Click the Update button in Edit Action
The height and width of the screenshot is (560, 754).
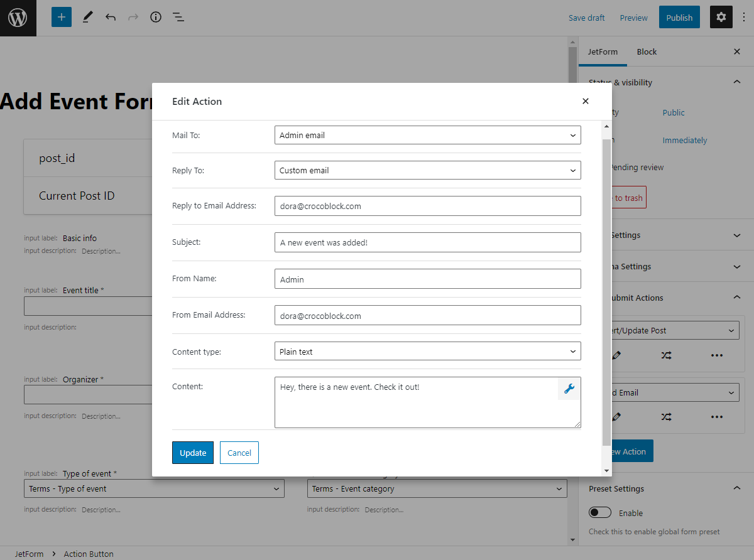point(192,452)
